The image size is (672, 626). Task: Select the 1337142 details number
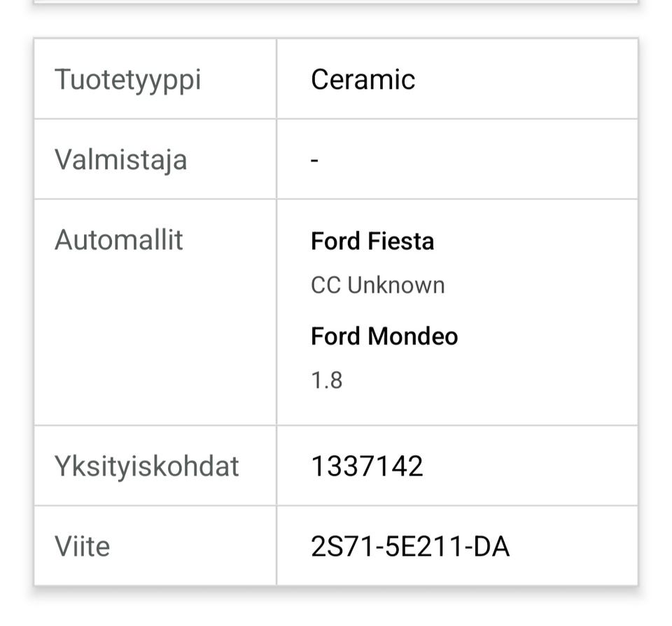(367, 466)
